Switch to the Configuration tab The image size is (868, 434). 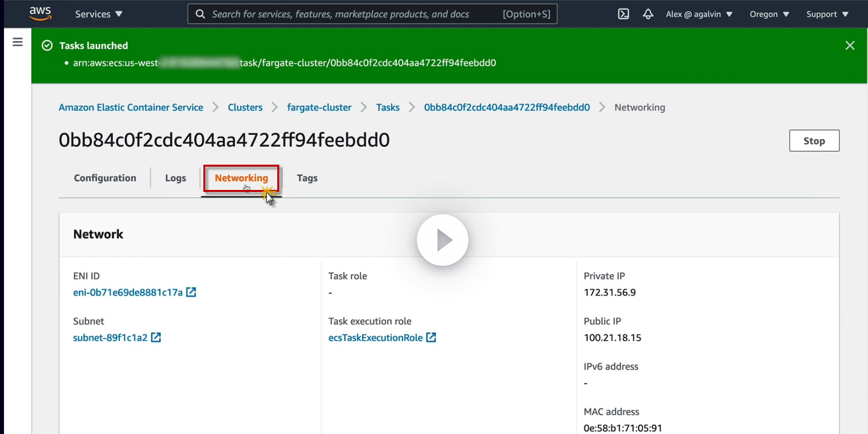point(105,178)
